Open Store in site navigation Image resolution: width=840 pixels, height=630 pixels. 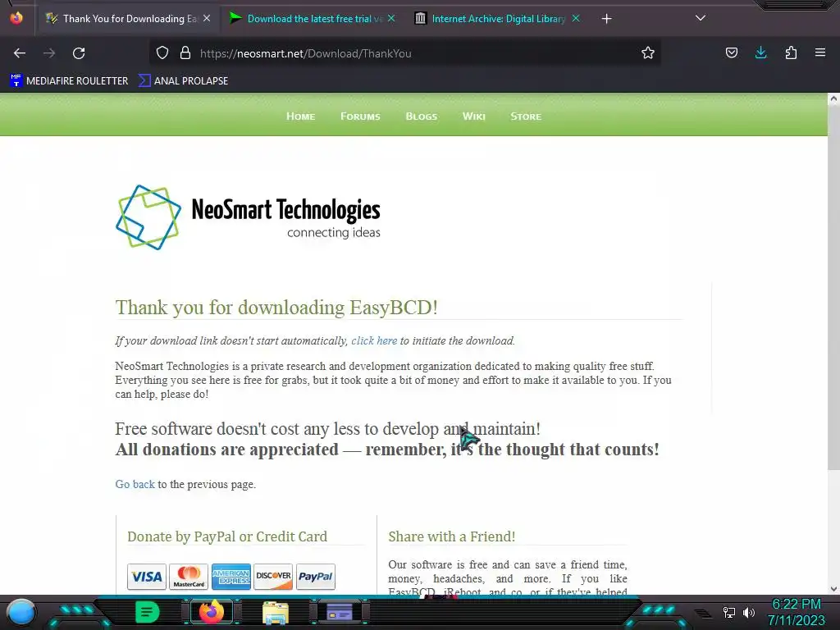(526, 116)
